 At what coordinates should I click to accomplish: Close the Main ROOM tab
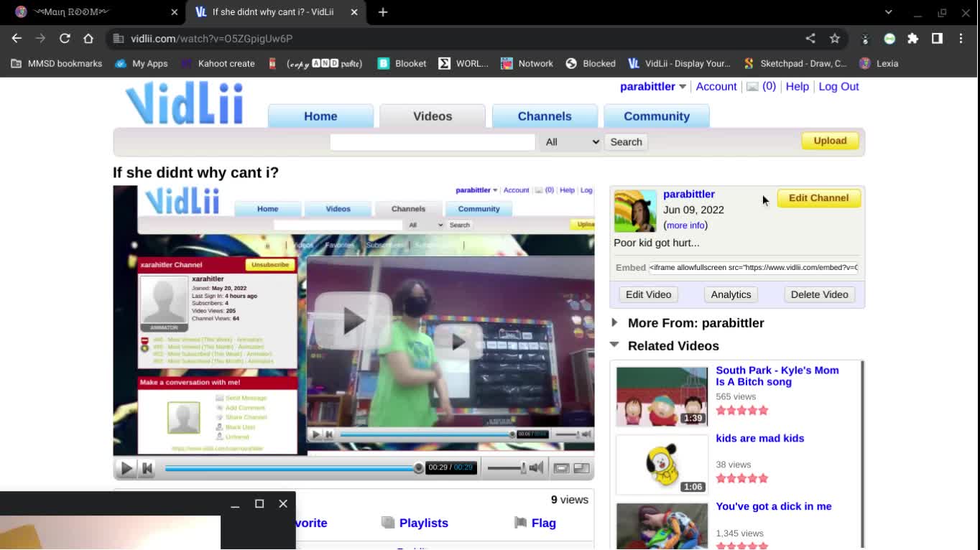coord(175,12)
